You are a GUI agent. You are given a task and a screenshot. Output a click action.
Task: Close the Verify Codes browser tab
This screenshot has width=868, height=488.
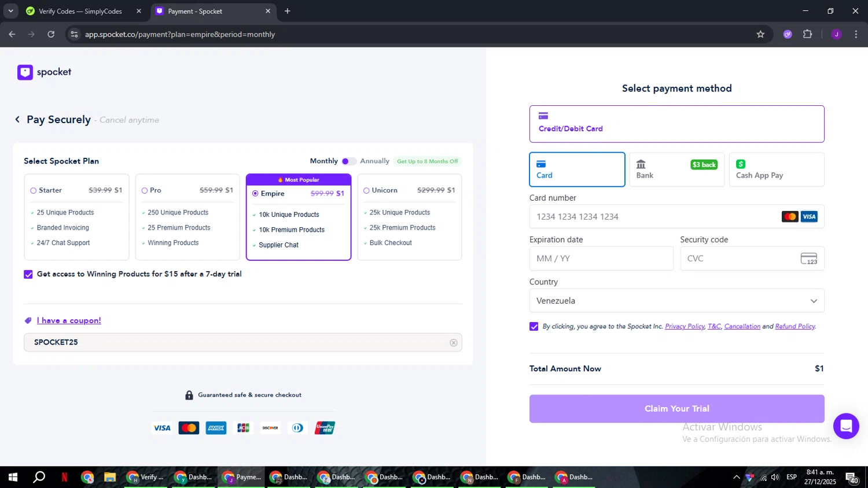click(139, 11)
